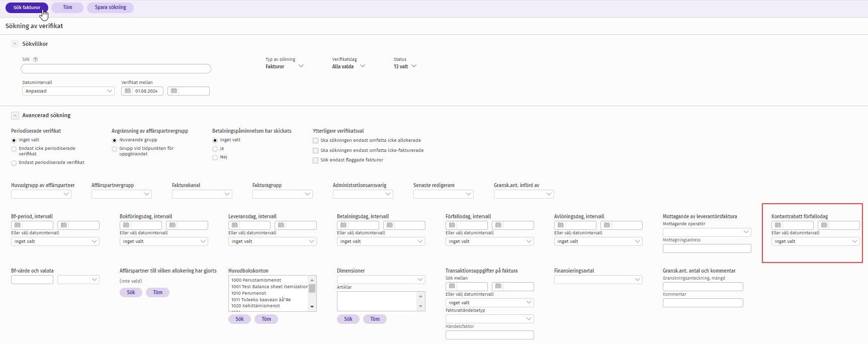Open calendar for Transaktionsuppgifter Sök mellan end
The width and height of the screenshot is (868, 344).
coord(498,287)
